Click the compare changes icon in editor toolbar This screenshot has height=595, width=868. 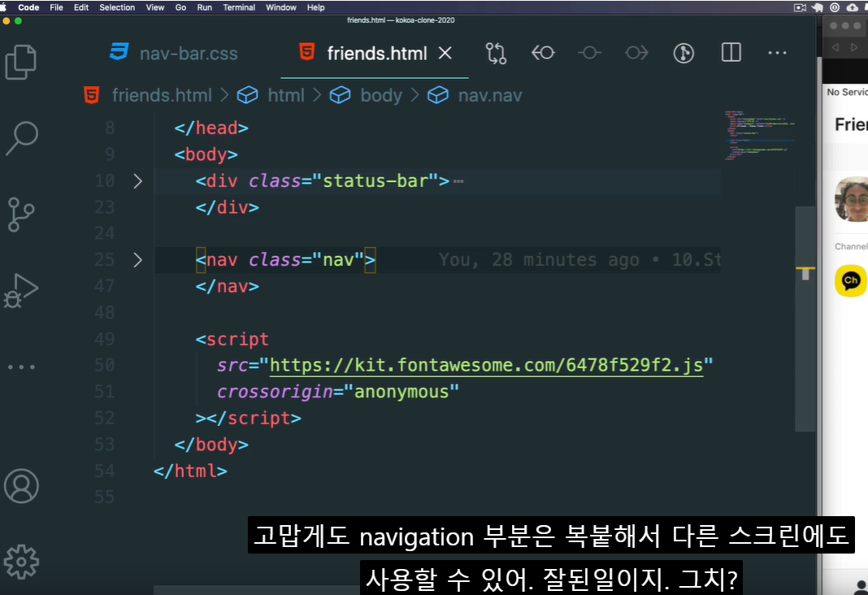496,53
